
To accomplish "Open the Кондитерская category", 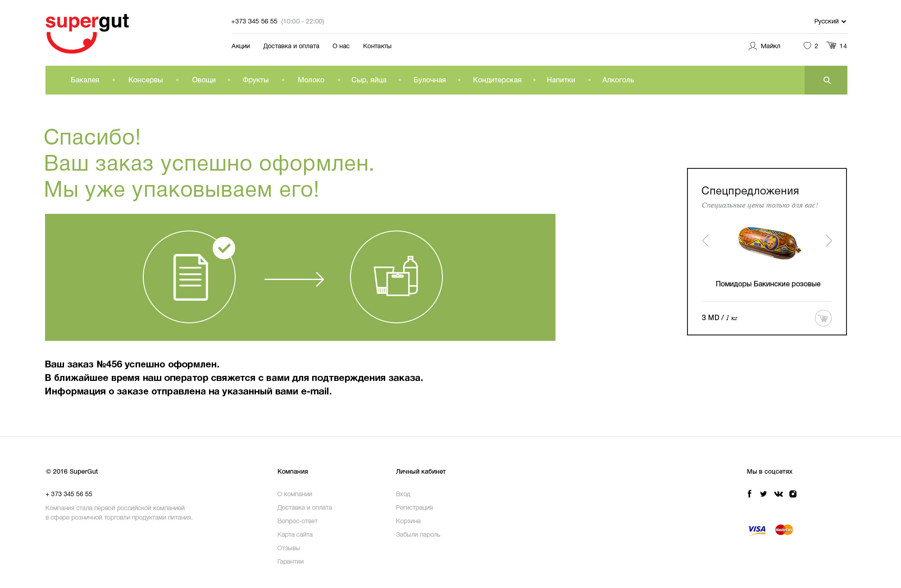I will click(x=497, y=80).
